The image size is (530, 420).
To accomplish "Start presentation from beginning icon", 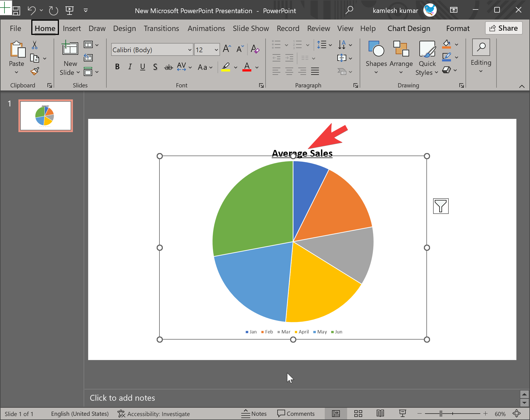I will coord(70,11).
